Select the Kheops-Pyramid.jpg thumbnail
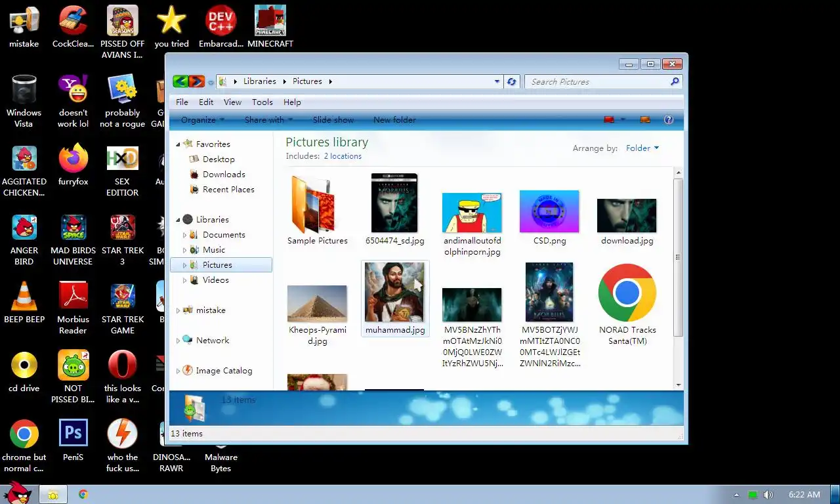 [318, 316]
